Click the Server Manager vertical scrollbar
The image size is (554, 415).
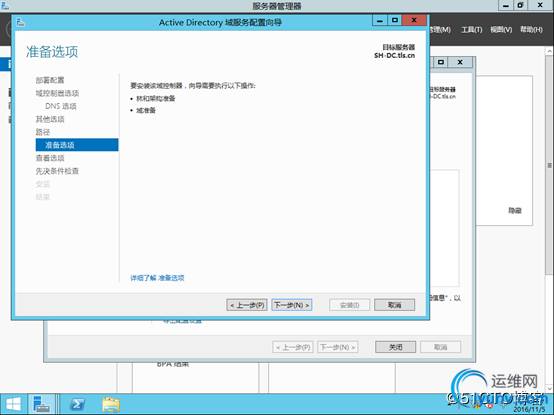(549, 165)
